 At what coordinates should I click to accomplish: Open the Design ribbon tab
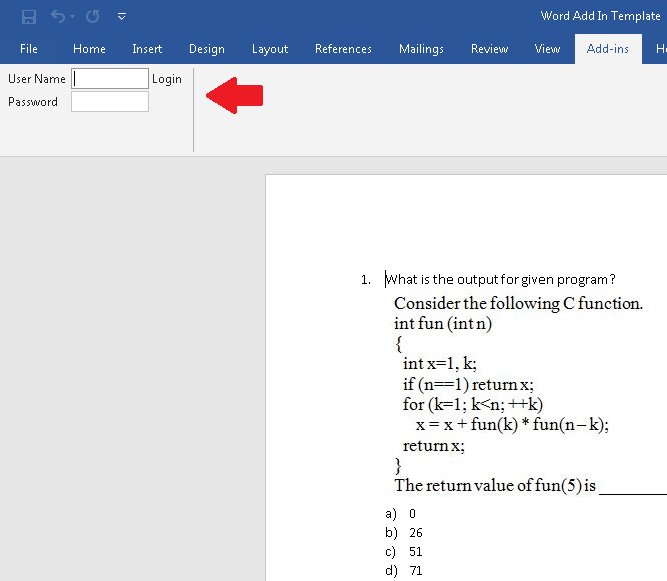(x=207, y=49)
